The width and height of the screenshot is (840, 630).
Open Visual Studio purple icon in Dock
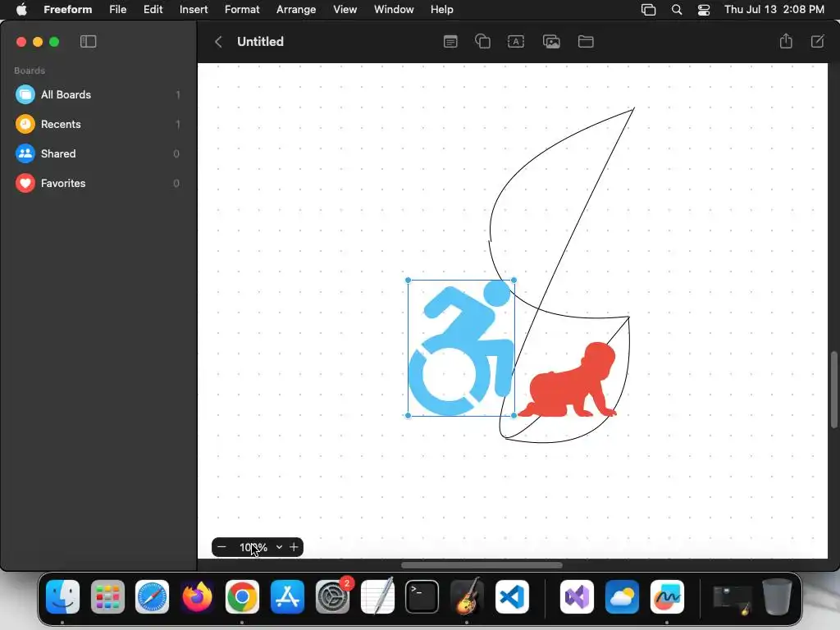577,597
